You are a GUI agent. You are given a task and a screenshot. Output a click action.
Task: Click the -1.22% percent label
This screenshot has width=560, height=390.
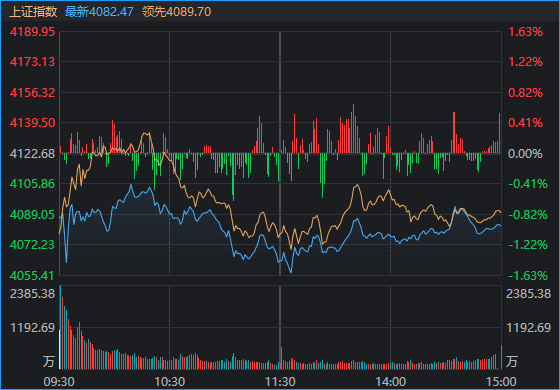(528, 245)
